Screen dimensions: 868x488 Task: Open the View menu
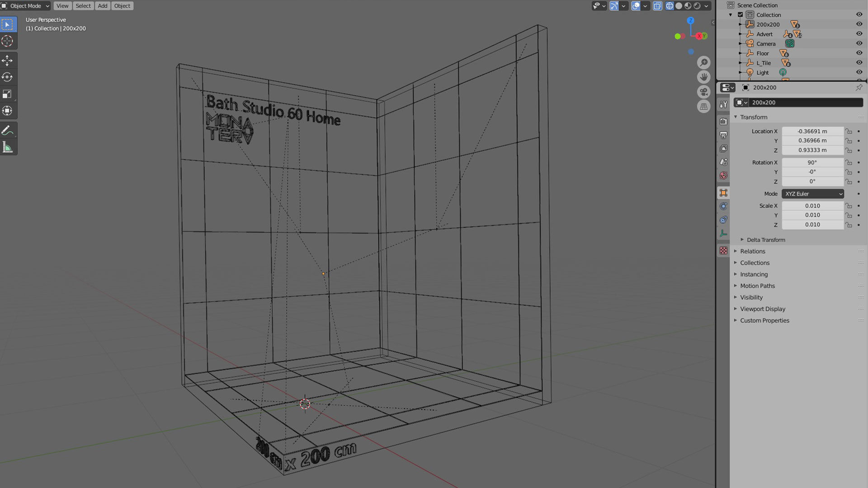click(x=62, y=6)
